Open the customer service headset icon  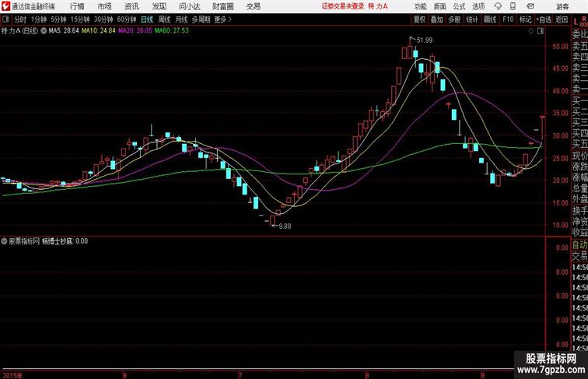[498, 6]
